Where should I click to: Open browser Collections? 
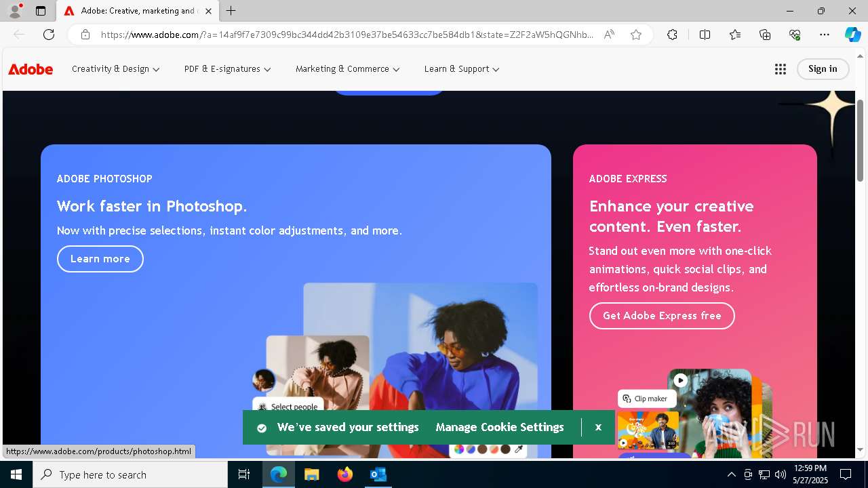tap(765, 35)
